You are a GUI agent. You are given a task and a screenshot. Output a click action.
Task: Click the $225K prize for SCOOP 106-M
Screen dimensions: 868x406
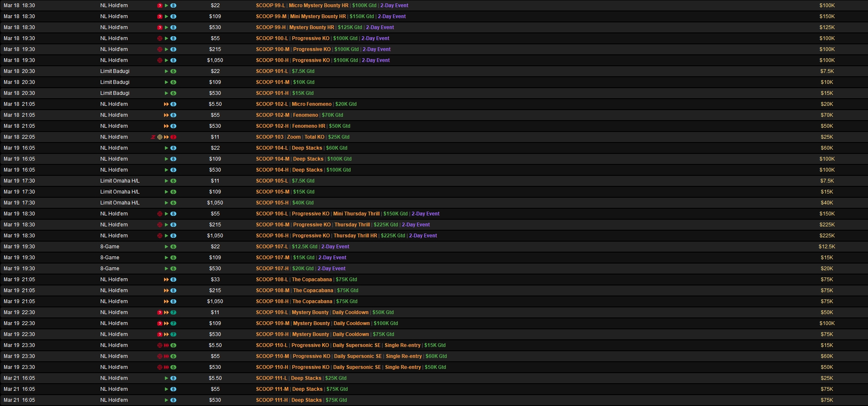coord(827,225)
